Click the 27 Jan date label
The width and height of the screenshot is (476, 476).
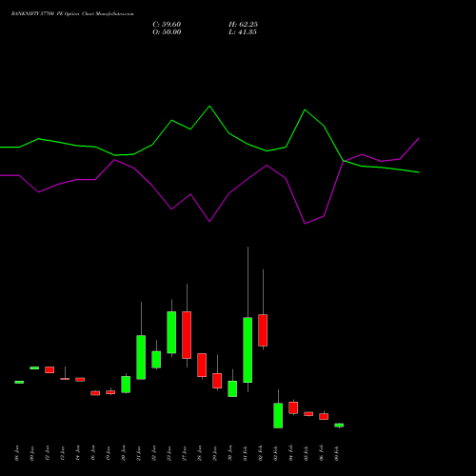pos(185,453)
